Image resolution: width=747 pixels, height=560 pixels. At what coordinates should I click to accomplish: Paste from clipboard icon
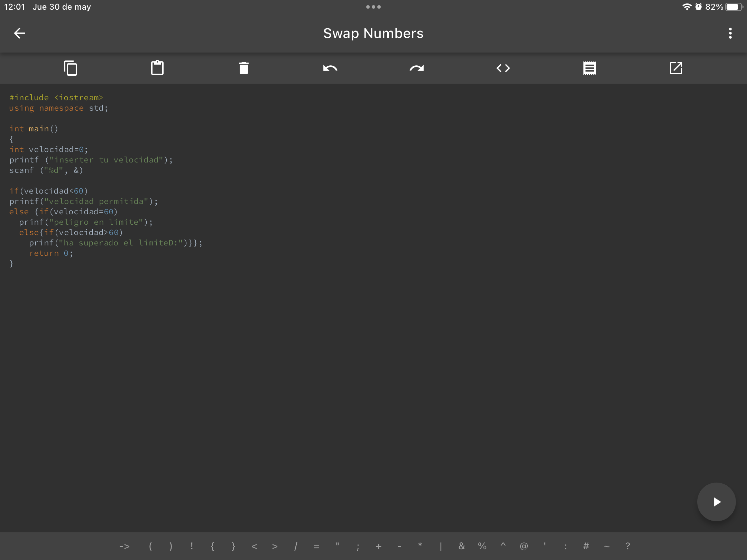157,68
